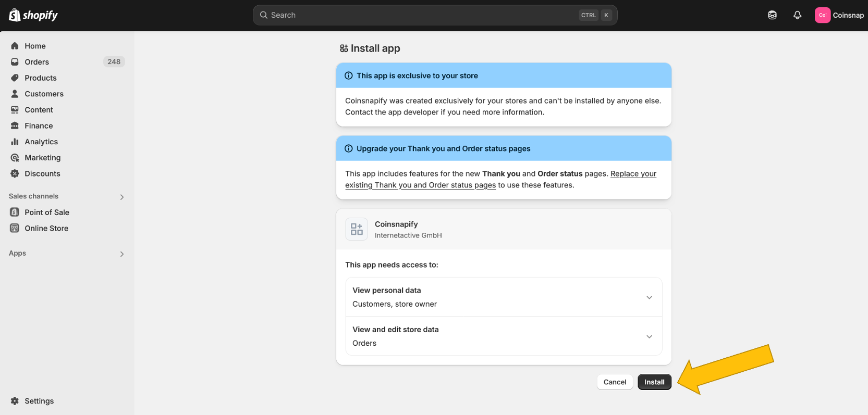
Task: Click the Install app page heading
Action: pos(375,48)
